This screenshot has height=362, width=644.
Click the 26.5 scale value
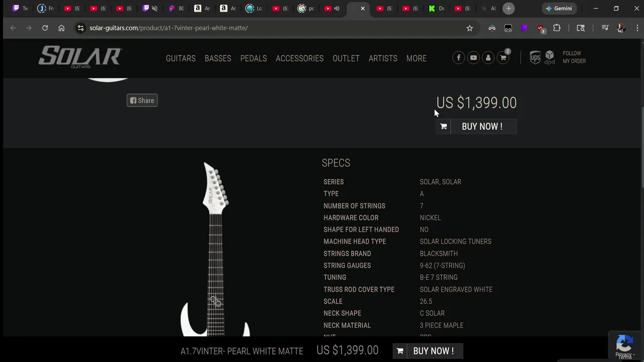tap(426, 302)
